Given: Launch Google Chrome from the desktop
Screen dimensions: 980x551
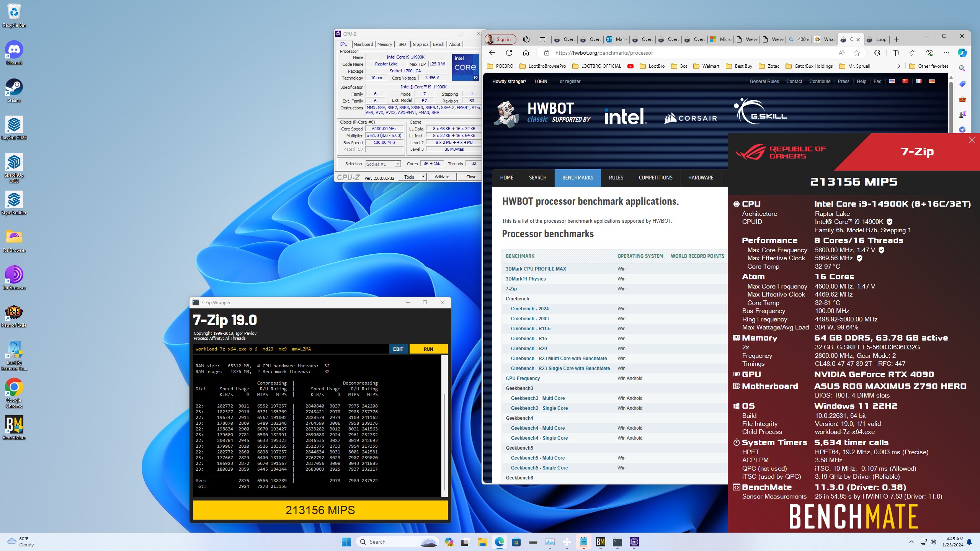Looking at the screenshot, I should pos(14,393).
